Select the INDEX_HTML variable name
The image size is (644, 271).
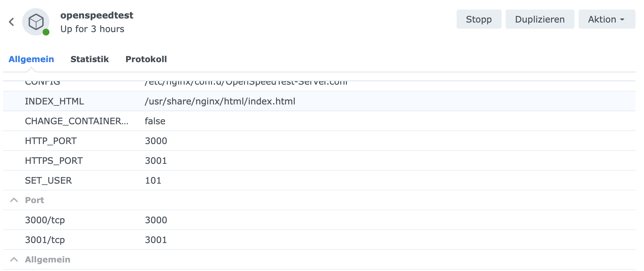[x=54, y=101]
